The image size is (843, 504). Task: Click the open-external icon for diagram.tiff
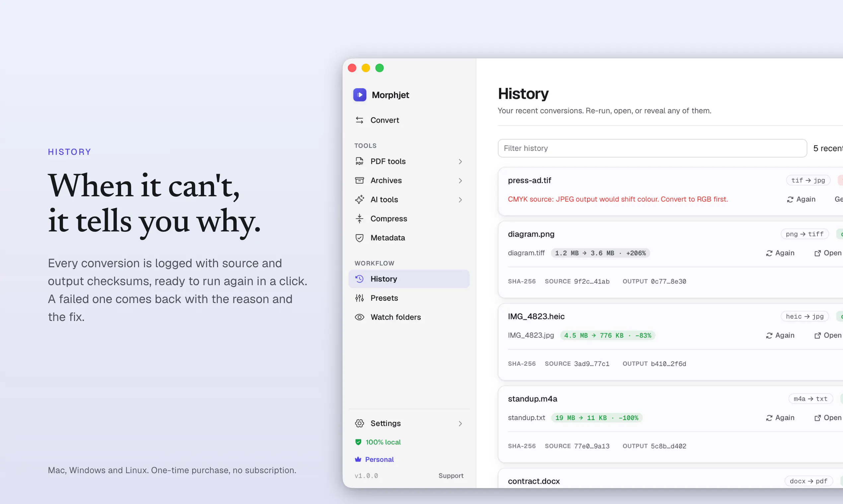tap(817, 253)
